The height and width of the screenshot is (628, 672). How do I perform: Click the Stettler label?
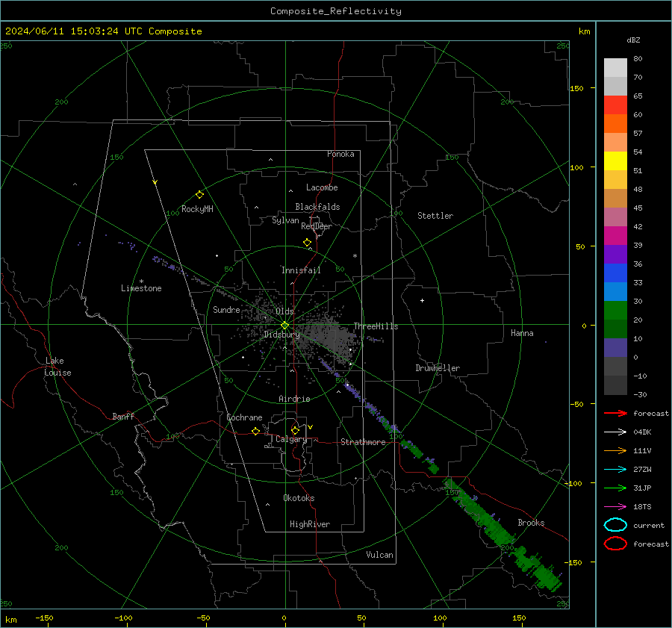coord(435,216)
